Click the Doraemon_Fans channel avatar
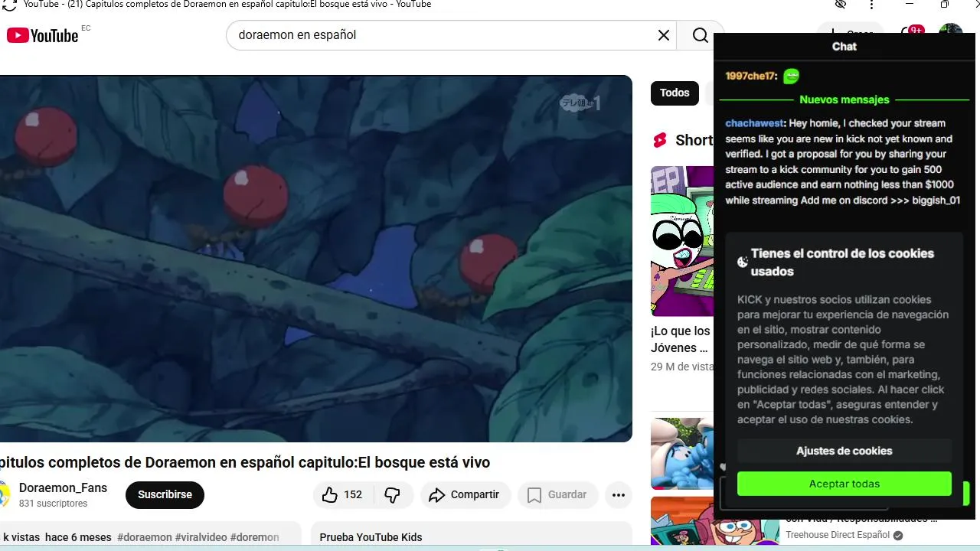Screen dimensions: 980x551 pos(4,495)
